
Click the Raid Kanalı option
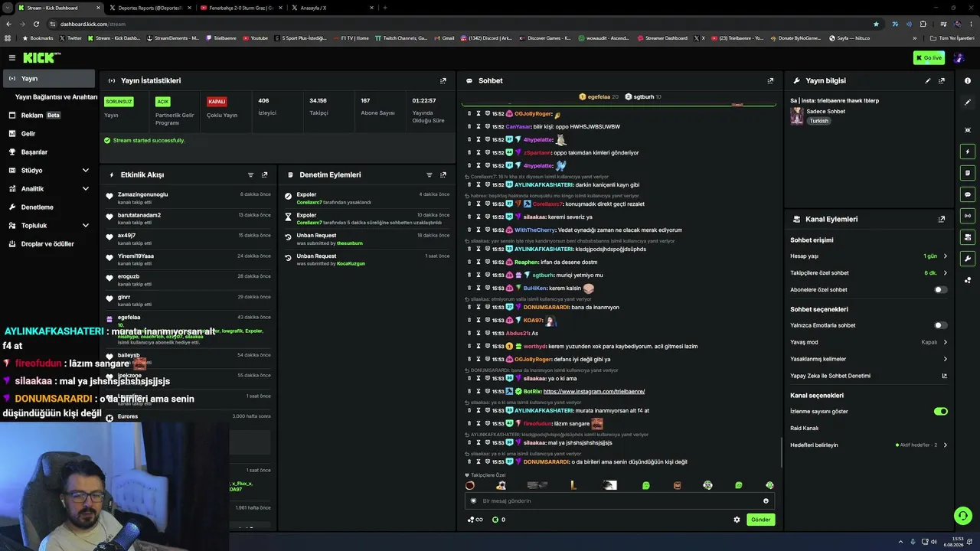click(804, 429)
